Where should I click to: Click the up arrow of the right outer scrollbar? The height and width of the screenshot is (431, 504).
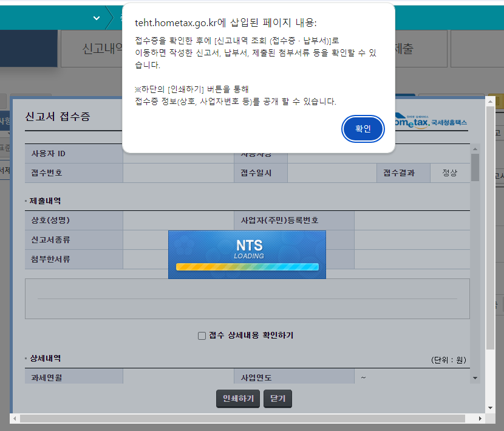click(x=490, y=101)
